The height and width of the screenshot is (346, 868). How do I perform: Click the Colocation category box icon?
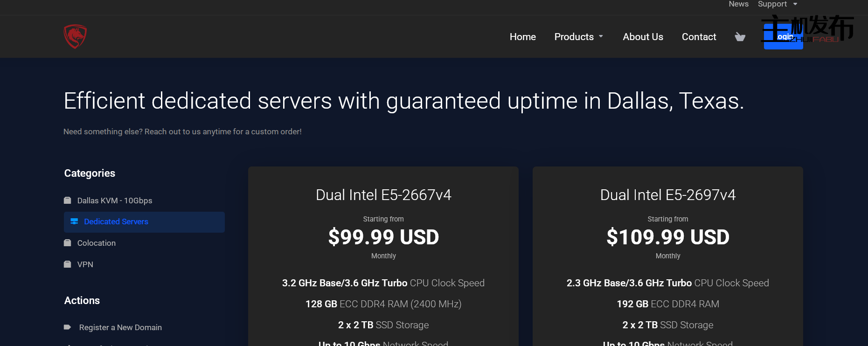coord(68,243)
